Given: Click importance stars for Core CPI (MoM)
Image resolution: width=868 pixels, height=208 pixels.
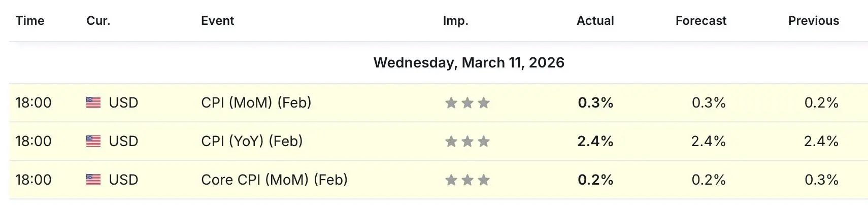Looking at the screenshot, I should click(467, 180).
